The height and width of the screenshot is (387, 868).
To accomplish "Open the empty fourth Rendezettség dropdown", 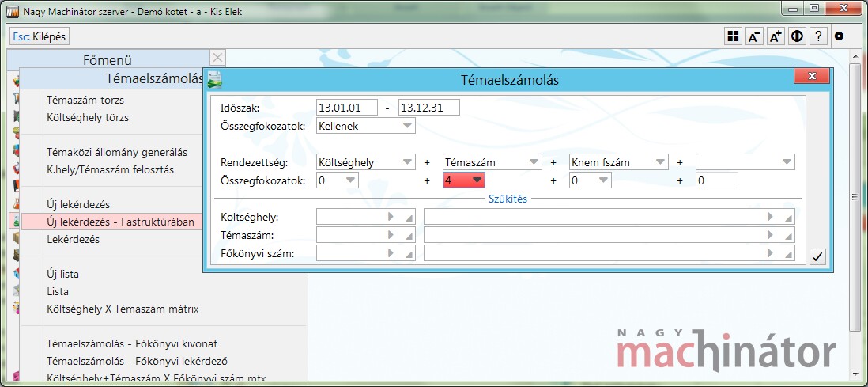I will pos(745,162).
